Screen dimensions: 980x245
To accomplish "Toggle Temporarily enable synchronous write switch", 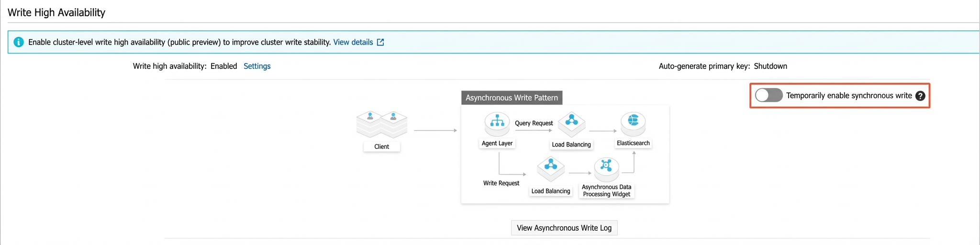I will [x=768, y=95].
